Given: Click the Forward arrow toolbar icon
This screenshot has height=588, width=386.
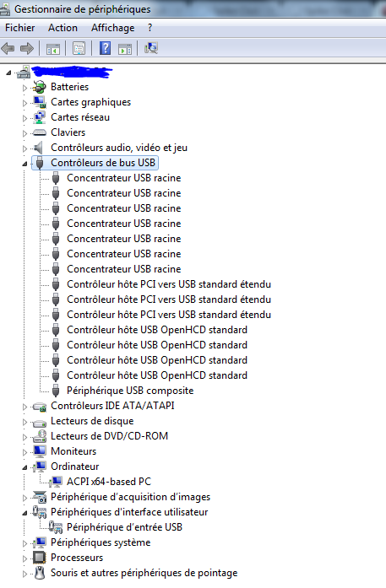Looking at the screenshot, I should (x=27, y=48).
